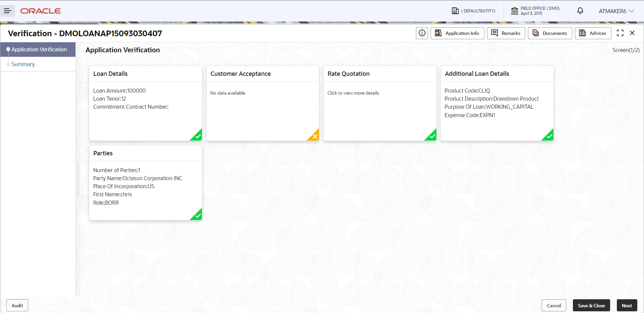Click the FIELD OFFICE (DMO) branch label
The width and height of the screenshot is (644, 313).
tap(540, 8)
